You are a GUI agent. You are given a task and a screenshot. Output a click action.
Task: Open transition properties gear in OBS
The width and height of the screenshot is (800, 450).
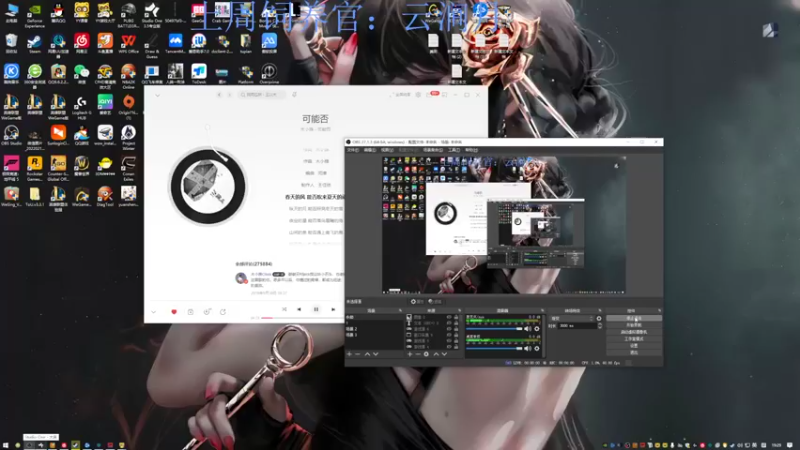(x=599, y=318)
